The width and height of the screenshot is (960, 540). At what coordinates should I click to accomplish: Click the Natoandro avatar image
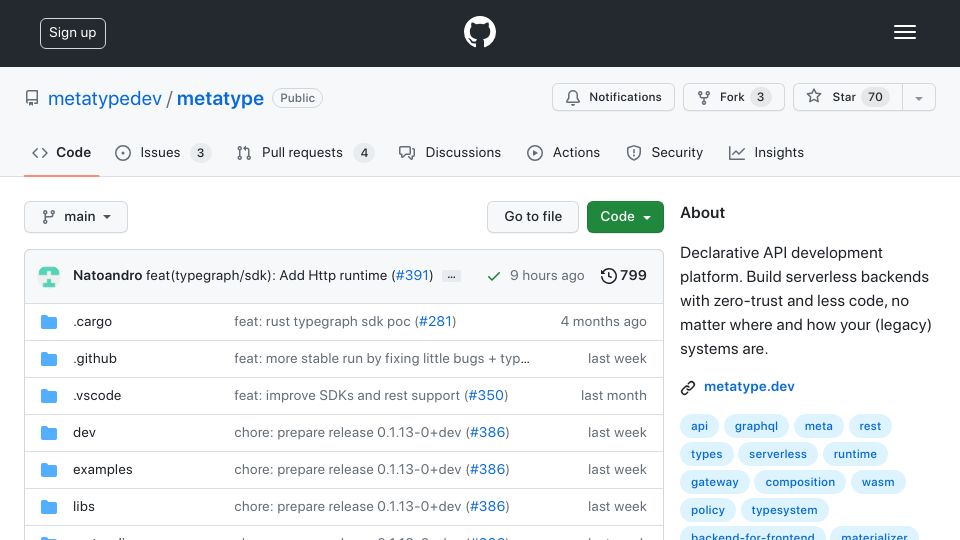[49, 276]
